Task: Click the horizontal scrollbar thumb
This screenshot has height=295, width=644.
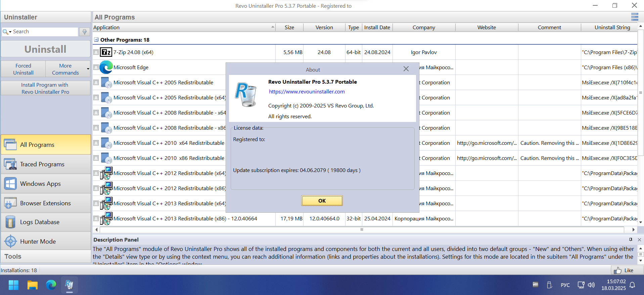Action: pos(362,229)
